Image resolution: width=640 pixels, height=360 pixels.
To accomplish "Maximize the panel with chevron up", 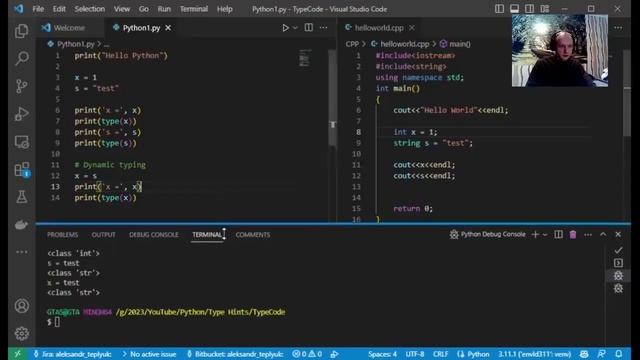I will tap(603, 234).
